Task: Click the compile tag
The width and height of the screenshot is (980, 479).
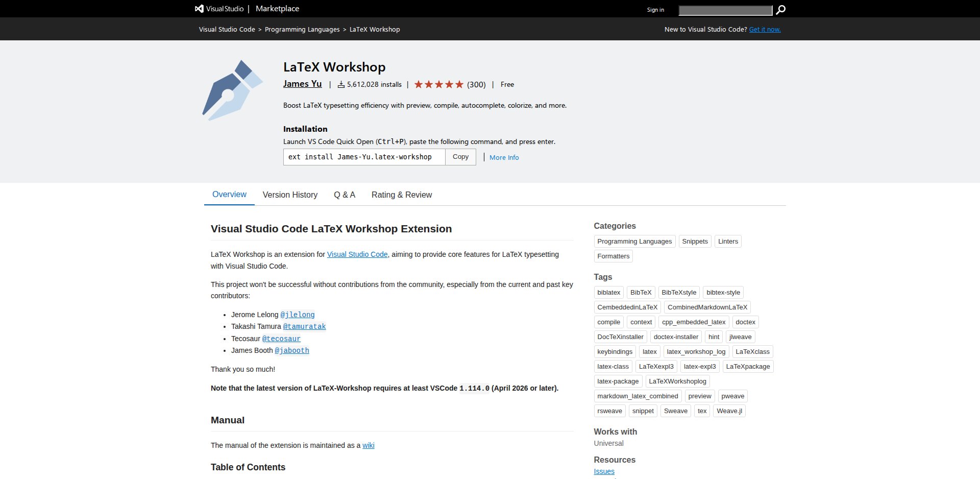Action: point(609,322)
